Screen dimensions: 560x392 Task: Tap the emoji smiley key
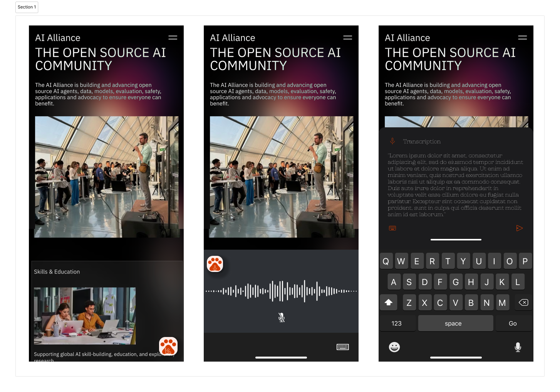[394, 347]
